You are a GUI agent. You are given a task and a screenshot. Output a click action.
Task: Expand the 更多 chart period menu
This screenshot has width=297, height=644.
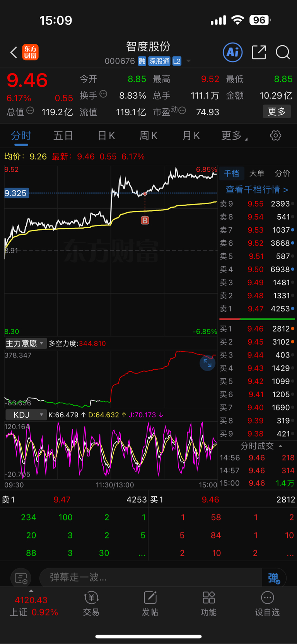tap(234, 136)
